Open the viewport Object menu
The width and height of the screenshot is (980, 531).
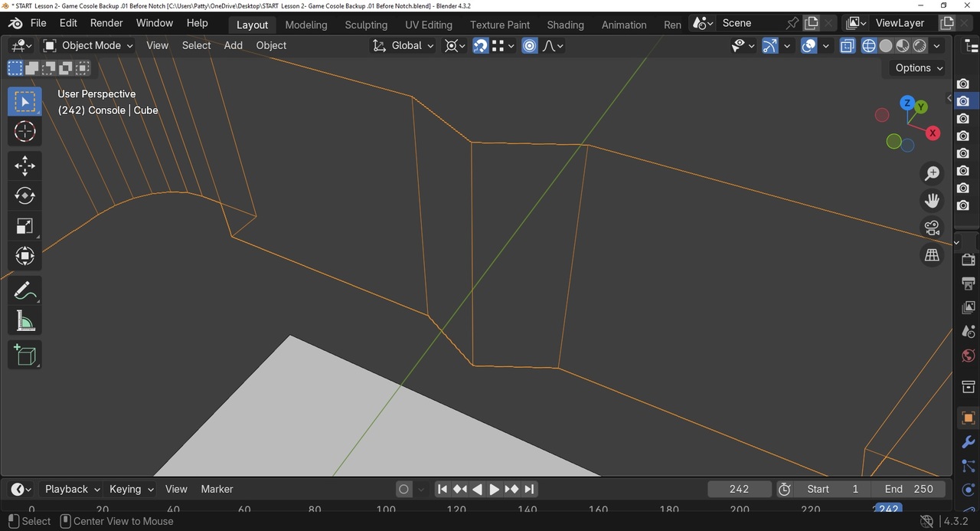pyautogui.click(x=271, y=45)
